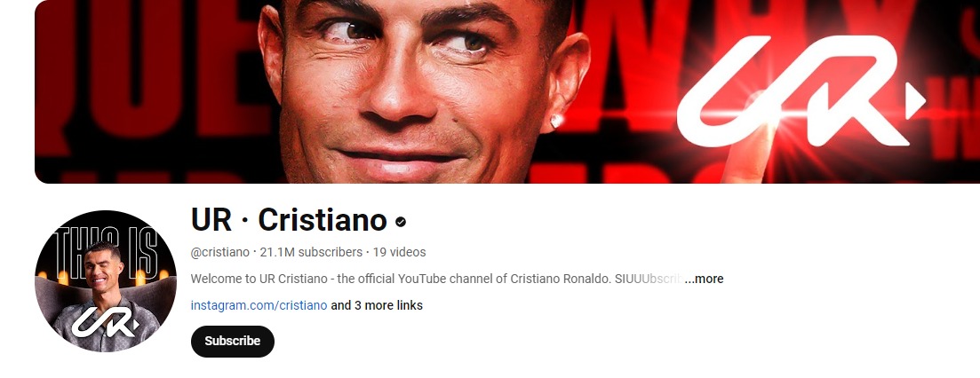Image resolution: width=980 pixels, height=378 pixels.
Task: Click the Subscribe button
Action: [x=233, y=342]
